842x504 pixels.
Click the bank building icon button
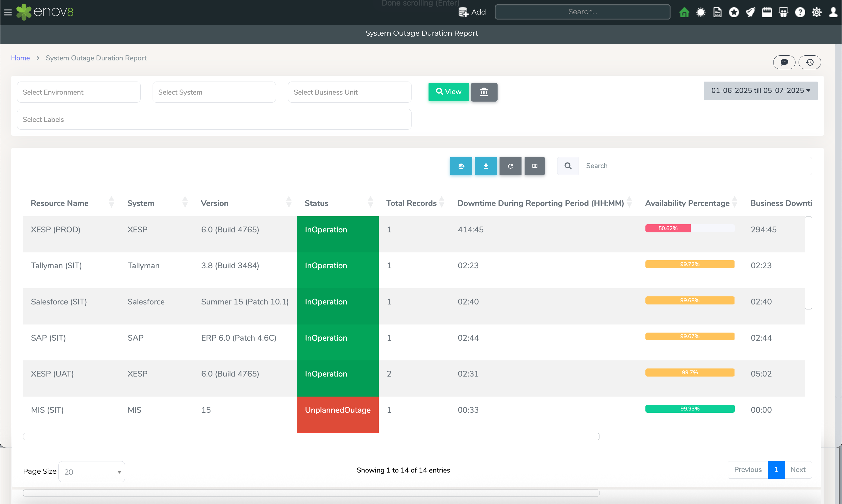(x=484, y=92)
